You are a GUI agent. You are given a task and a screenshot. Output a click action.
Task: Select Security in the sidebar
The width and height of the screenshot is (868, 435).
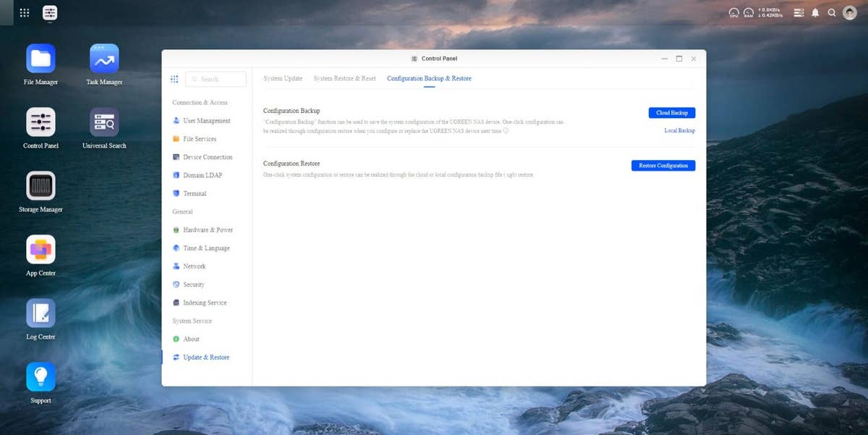pos(194,284)
